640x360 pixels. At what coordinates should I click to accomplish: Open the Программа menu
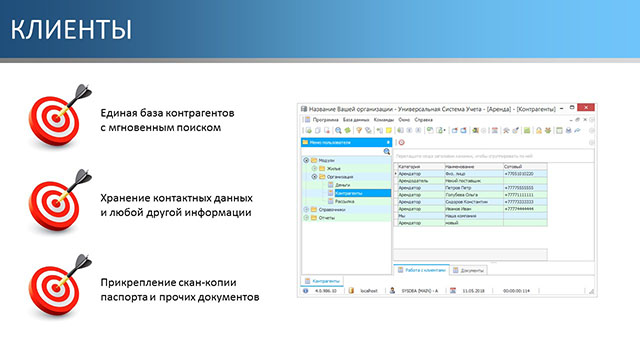point(325,120)
